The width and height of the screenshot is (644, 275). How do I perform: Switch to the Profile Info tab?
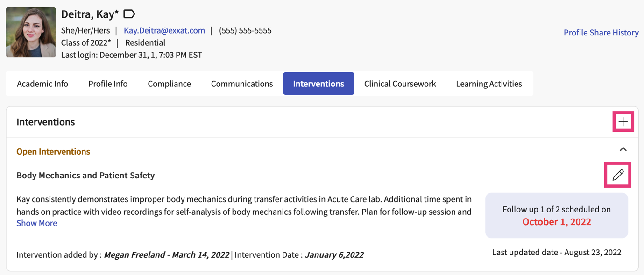tap(108, 84)
